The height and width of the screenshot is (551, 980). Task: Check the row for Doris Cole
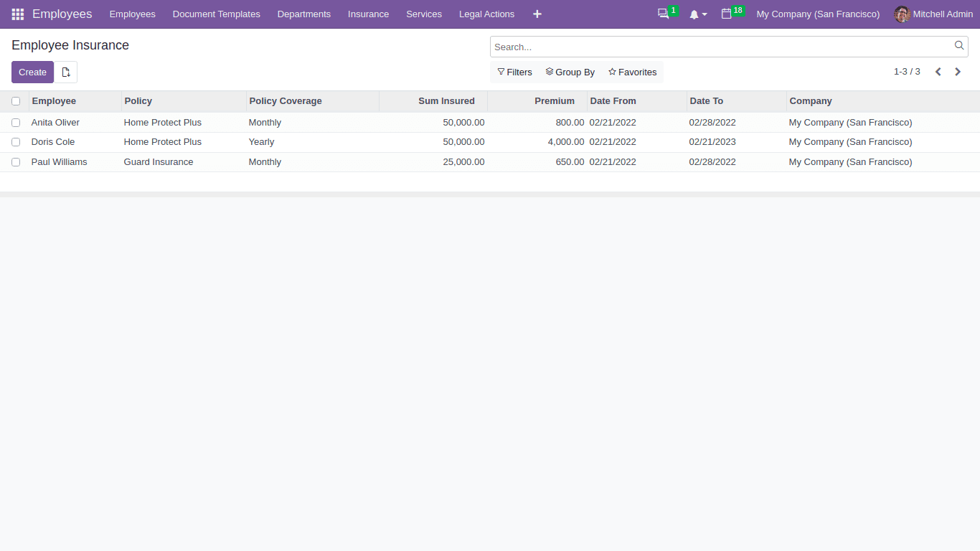16,142
